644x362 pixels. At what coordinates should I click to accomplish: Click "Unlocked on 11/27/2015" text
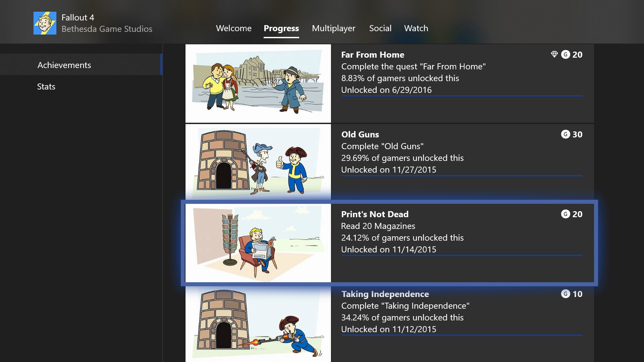(389, 170)
